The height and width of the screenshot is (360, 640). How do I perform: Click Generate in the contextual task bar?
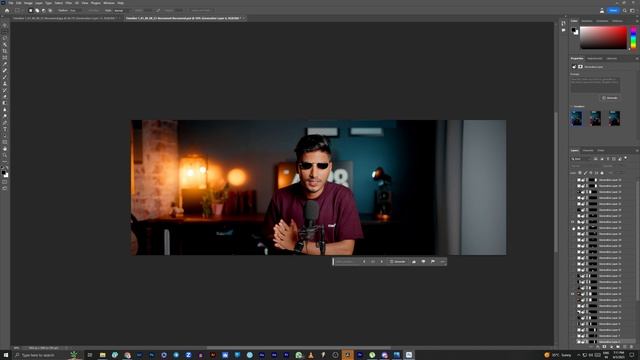tap(397, 262)
